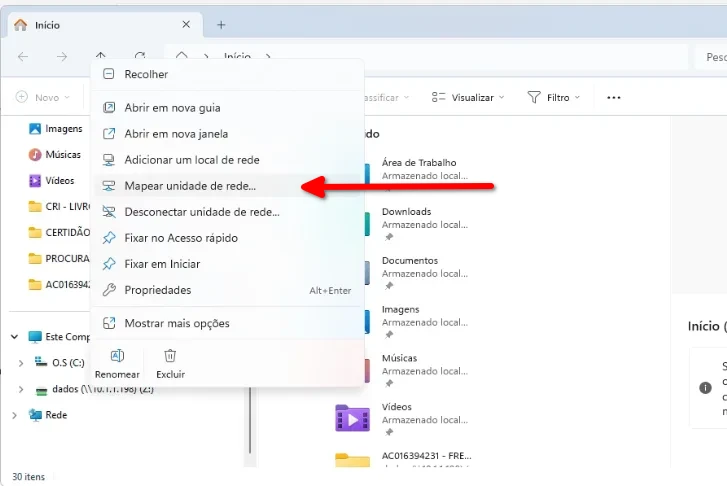Image resolution: width=727 pixels, height=486 pixels.
Task: Open a new tab with plus button
Action: [x=221, y=25]
